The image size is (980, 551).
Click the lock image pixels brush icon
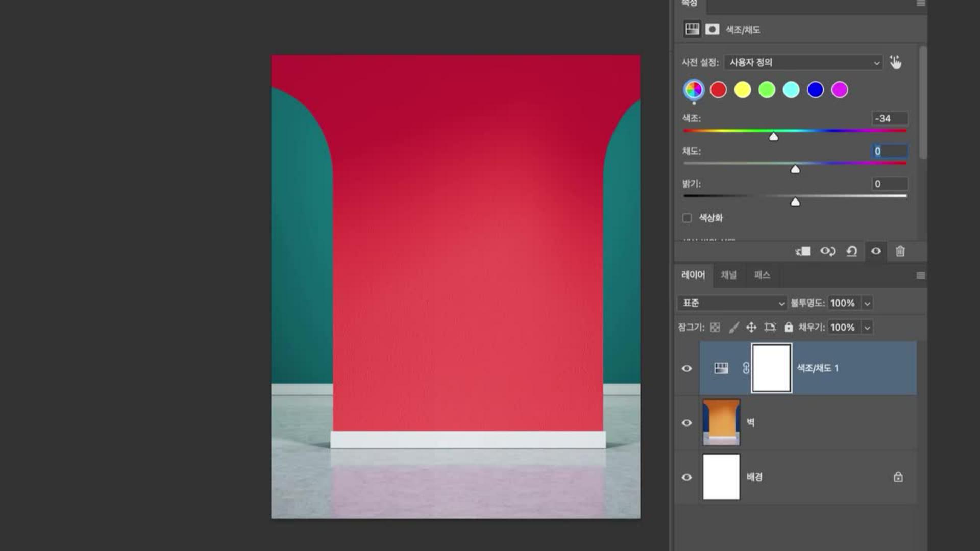point(733,328)
